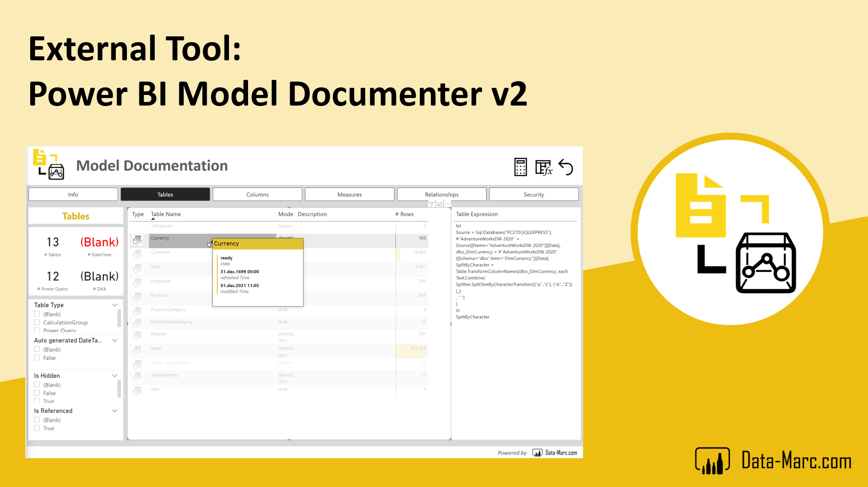Open the Security page button
The height and width of the screenshot is (487, 868).
point(533,194)
